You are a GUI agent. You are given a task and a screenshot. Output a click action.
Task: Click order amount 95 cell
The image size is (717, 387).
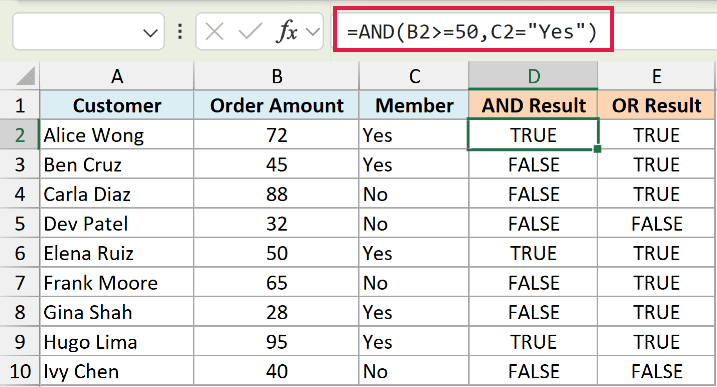tap(277, 342)
